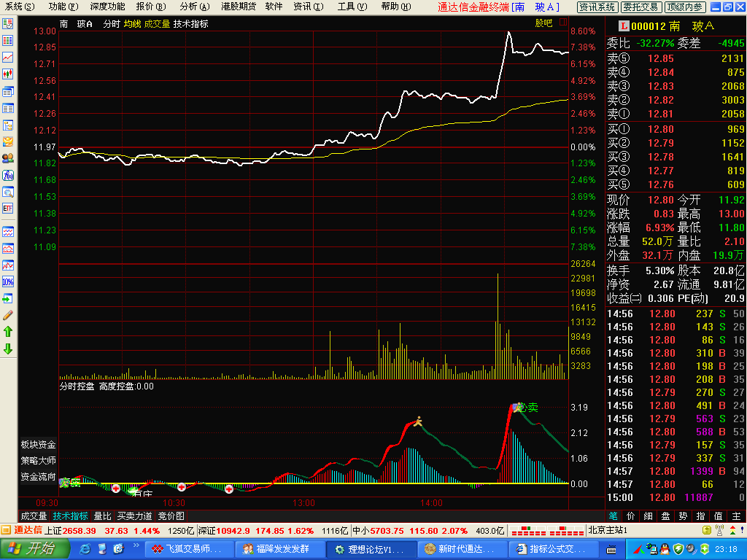Open the 飞狐交易师 taskbar window
747x560 pixels.
pos(189,549)
